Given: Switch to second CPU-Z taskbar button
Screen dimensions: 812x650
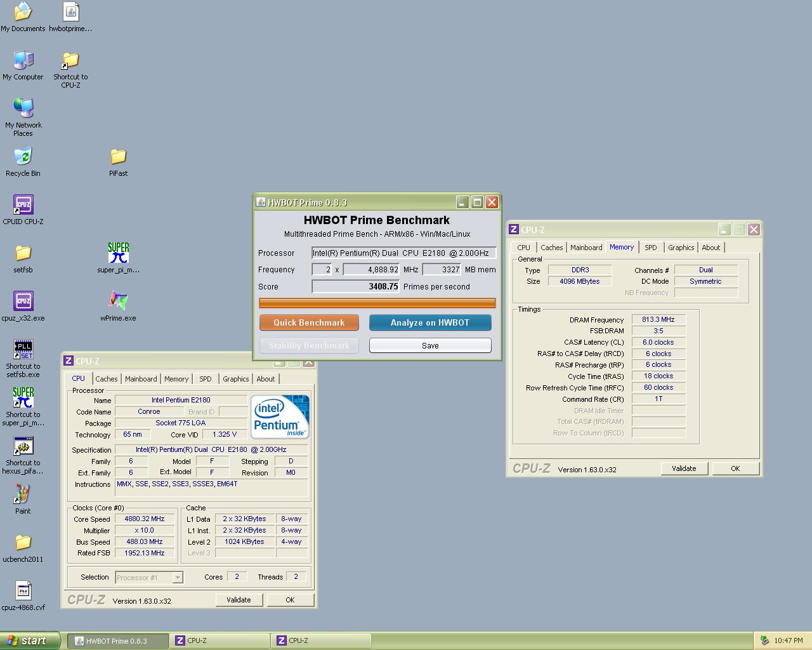Looking at the screenshot, I should pos(321,640).
